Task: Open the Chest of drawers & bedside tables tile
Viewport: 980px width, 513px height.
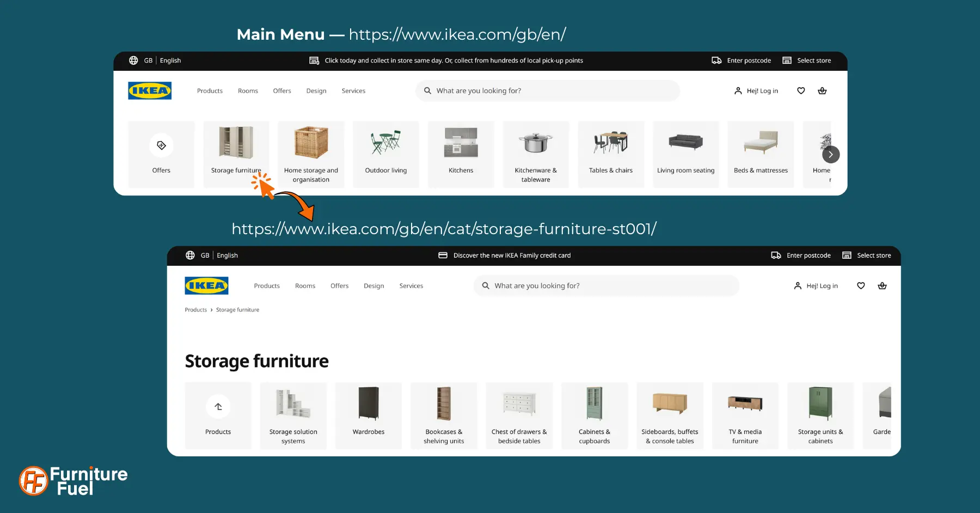Action: (519, 416)
